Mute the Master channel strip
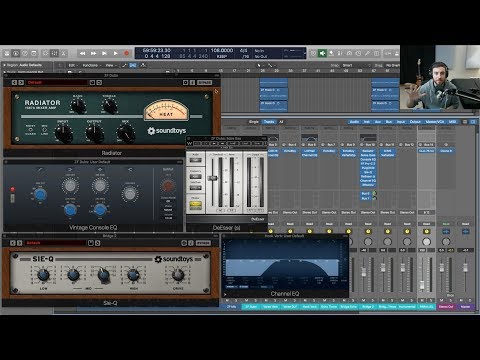Viewport: 480px width, 360px height. tap(461, 300)
